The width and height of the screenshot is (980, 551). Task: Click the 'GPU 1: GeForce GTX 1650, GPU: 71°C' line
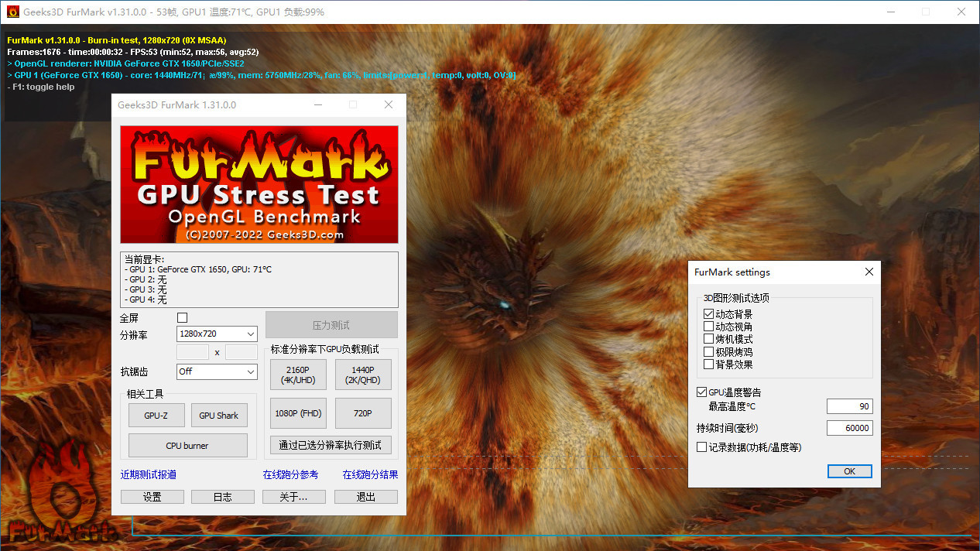click(x=198, y=269)
